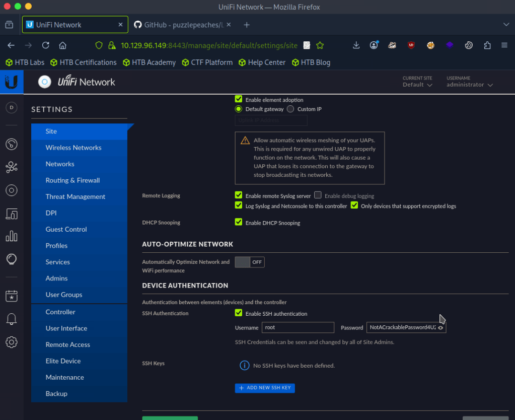Switch to the GitHub browser tab
Image resolution: width=515 pixels, height=420 pixels.
click(x=181, y=25)
